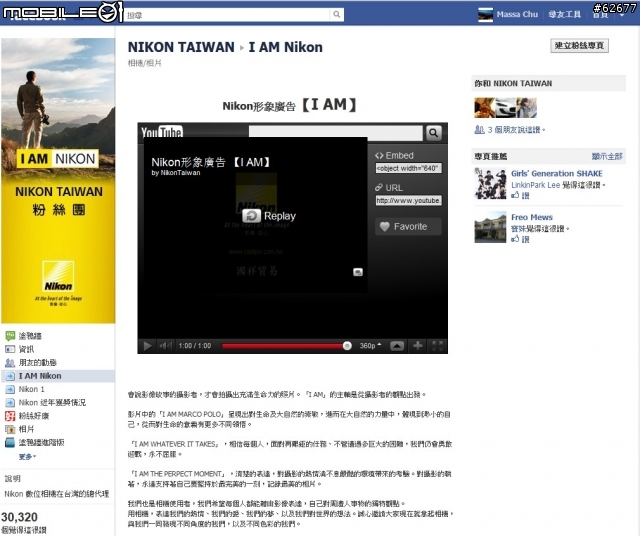
Task: Click the Home header link
Action: [x=600, y=15]
